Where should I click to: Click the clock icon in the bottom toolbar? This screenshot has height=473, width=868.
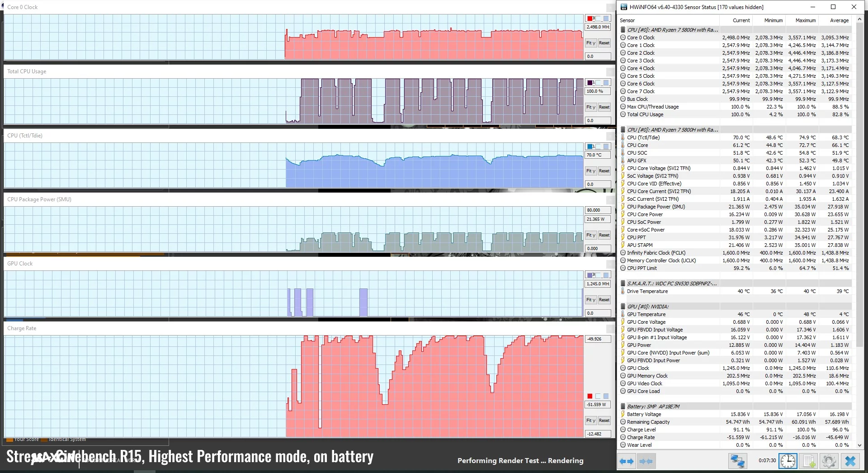(x=788, y=461)
